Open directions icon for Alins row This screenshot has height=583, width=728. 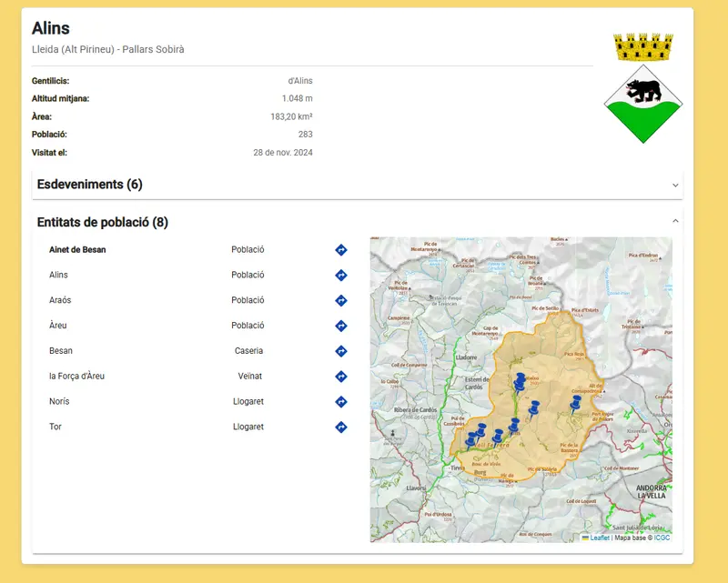[340, 276]
